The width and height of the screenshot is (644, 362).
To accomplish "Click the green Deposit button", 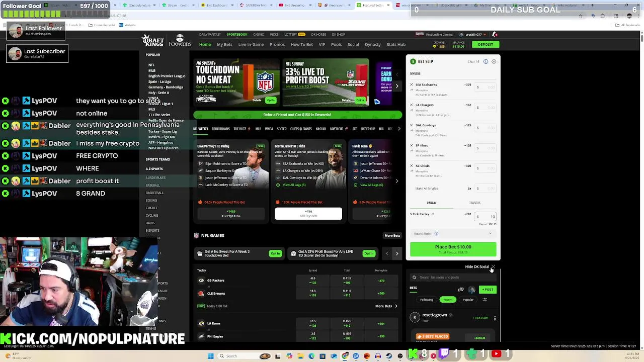I will (486, 44).
